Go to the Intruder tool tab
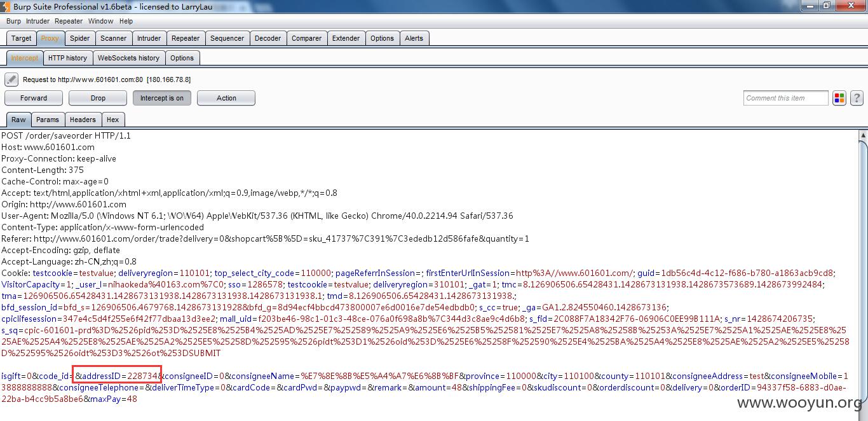868x421 pixels. pyautogui.click(x=149, y=38)
